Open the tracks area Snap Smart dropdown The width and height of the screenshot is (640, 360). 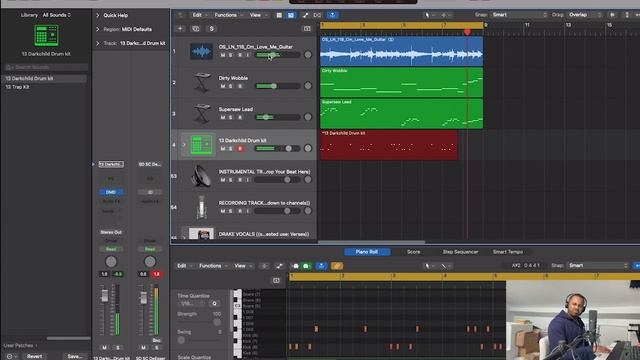519,15
